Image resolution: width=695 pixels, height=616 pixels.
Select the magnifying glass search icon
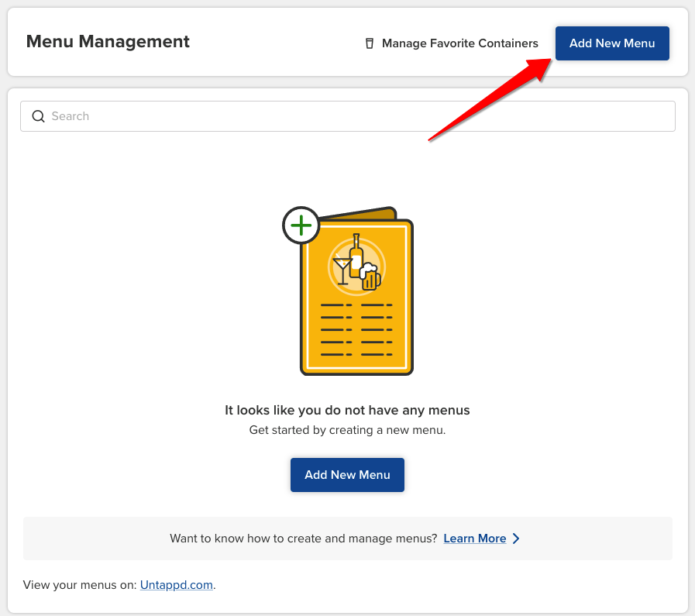pos(38,115)
